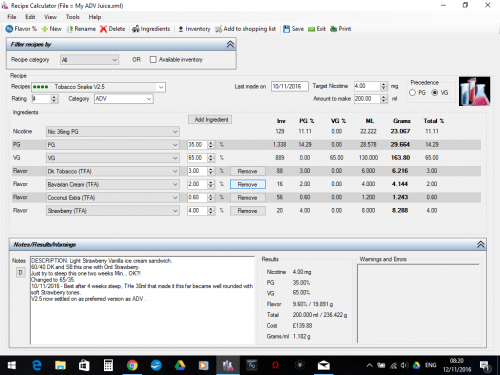Click the lab flasks image
This screenshot has height=375, width=500.
[474, 91]
